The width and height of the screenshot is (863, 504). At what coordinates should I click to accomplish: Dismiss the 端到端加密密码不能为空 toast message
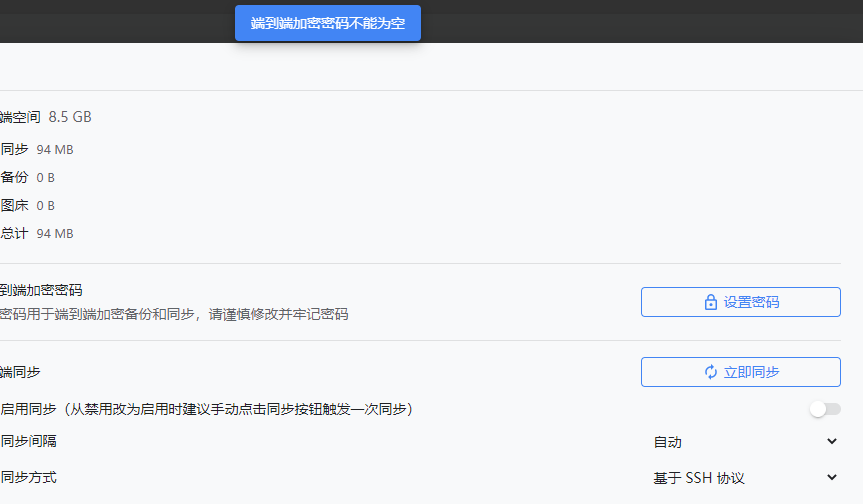click(x=328, y=23)
